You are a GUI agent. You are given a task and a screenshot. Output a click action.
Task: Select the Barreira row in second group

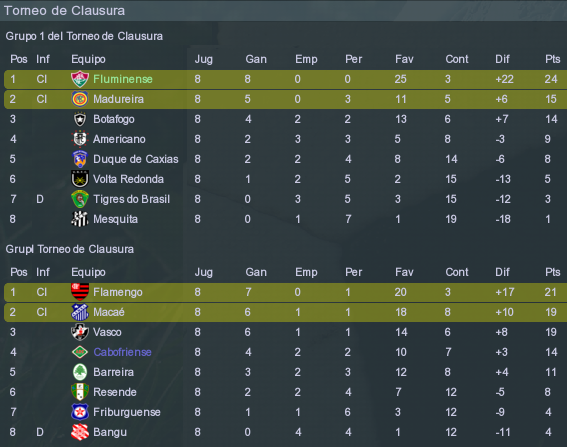coord(285,372)
